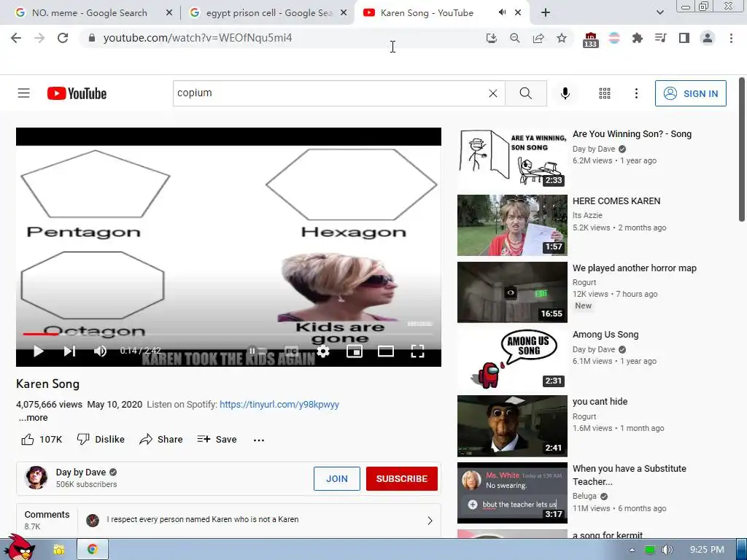Click JOIN membership button

(337, 478)
